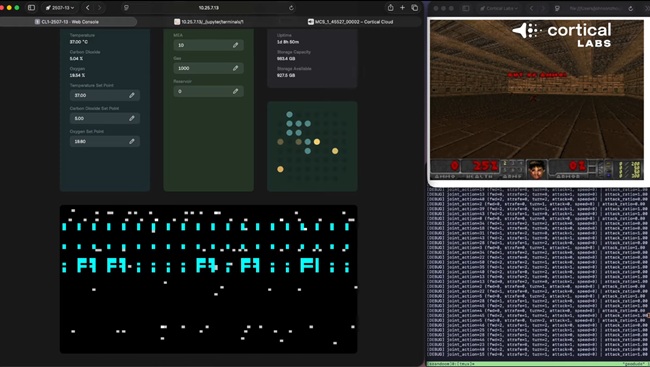Image resolution: width=650 pixels, height=367 pixels.
Task: Click the debug log terminal output
Action: [538, 274]
